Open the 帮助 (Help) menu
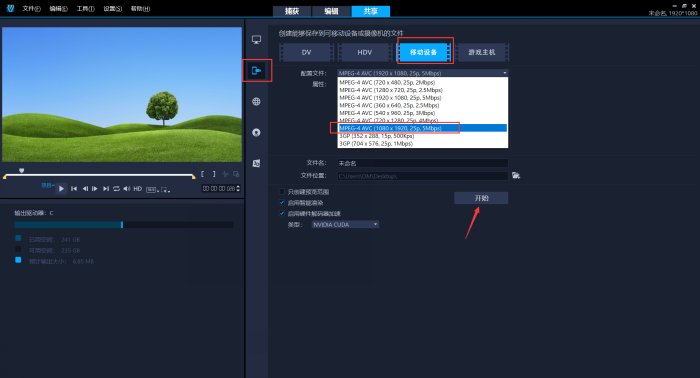Screen dimensions: 700x378 (140, 8)
